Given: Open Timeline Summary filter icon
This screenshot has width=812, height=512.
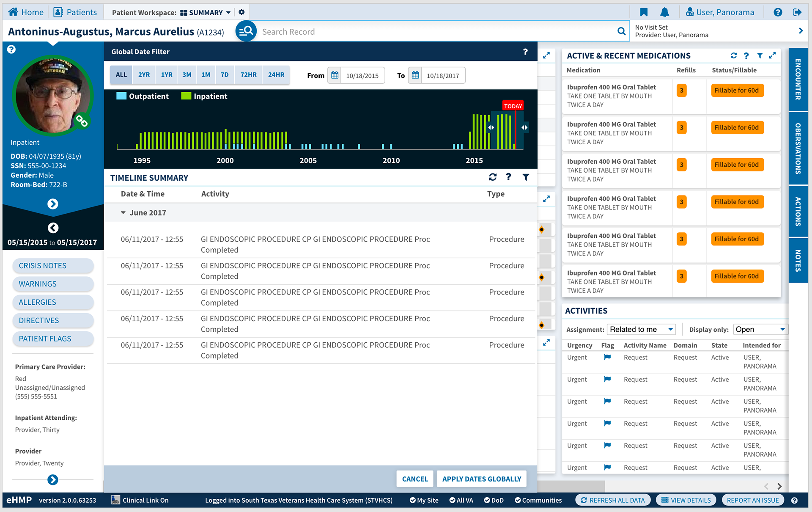Looking at the screenshot, I should [526, 177].
